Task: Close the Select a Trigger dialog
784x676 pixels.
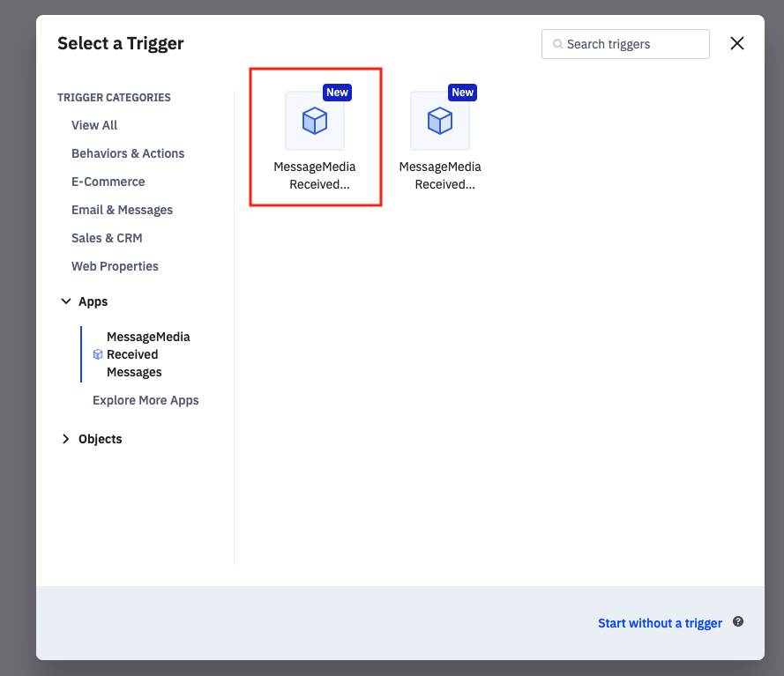Action: tap(737, 43)
